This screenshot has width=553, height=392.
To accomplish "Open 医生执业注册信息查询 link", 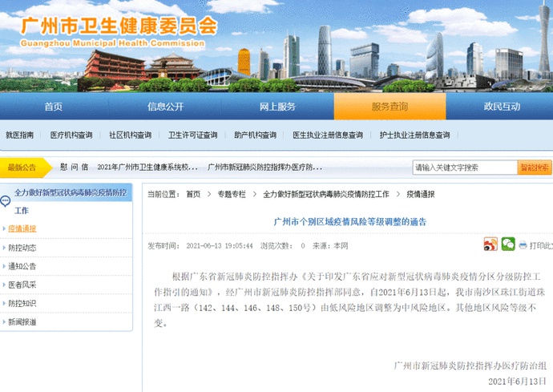I will 328,135.
